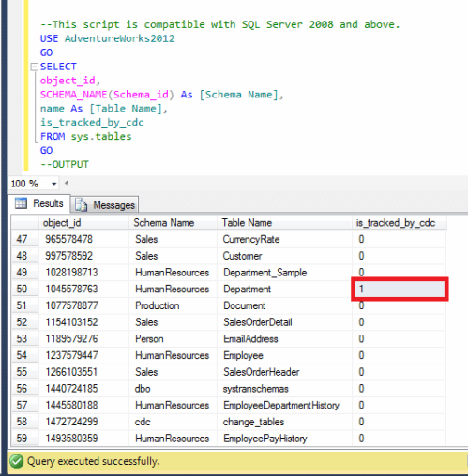
Task: Click the Employee table name cell
Action: [x=284, y=355]
